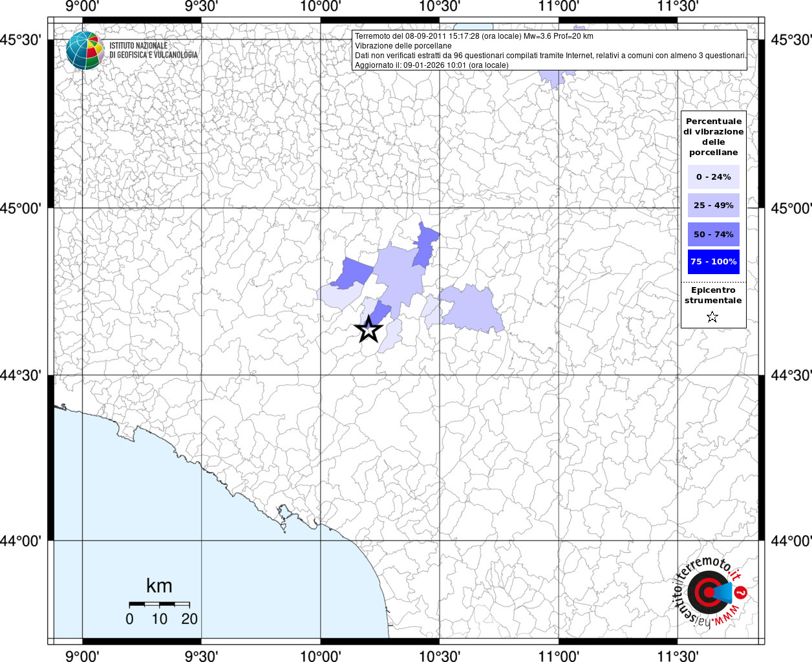Click the bottom axis label 10°30'
The image size is (812, 662).
click(x=440, y=656)
